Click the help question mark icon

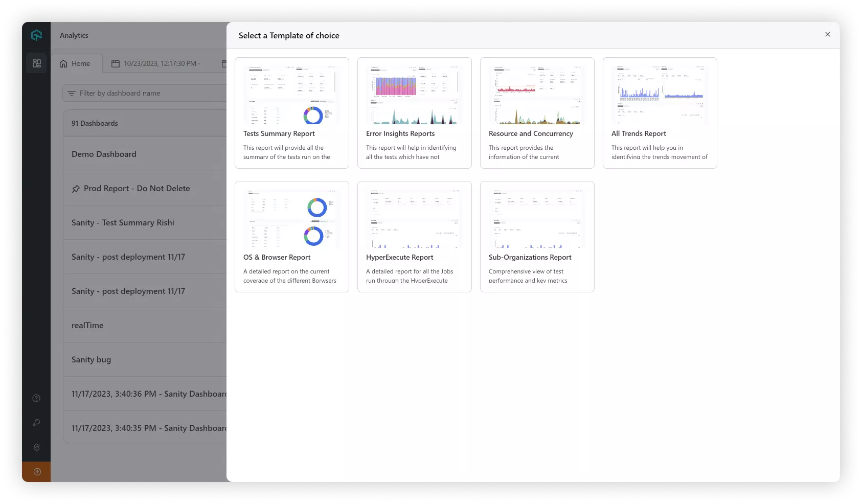[36, 398]
